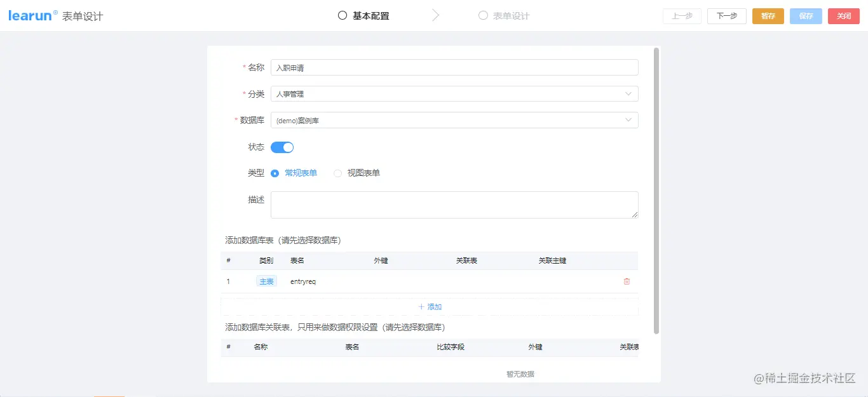Go to the 表单设计 step
This screenshot has height=397, width=868.
504,16
